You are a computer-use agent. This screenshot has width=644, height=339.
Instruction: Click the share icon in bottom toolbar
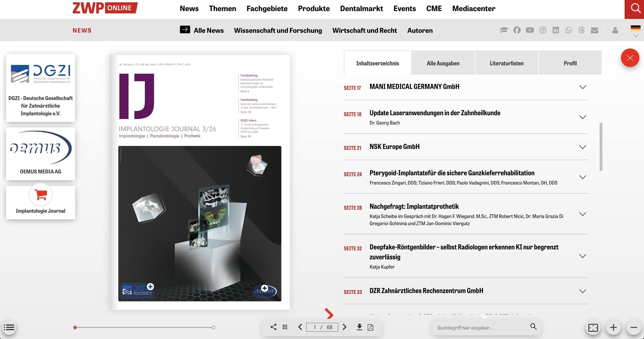pos(273,327)
